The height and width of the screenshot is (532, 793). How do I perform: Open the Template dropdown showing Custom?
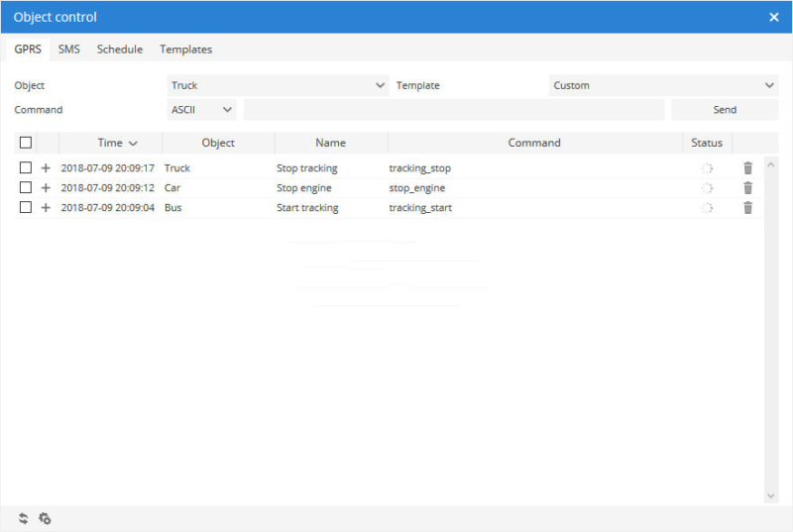pos(662,85)
